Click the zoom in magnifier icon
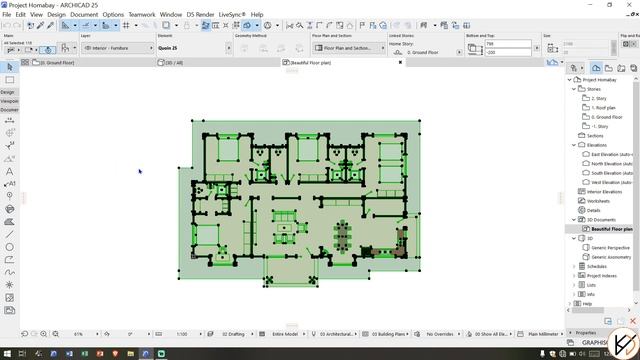This screenshot has width=640, height=360. tap(44, 334)
